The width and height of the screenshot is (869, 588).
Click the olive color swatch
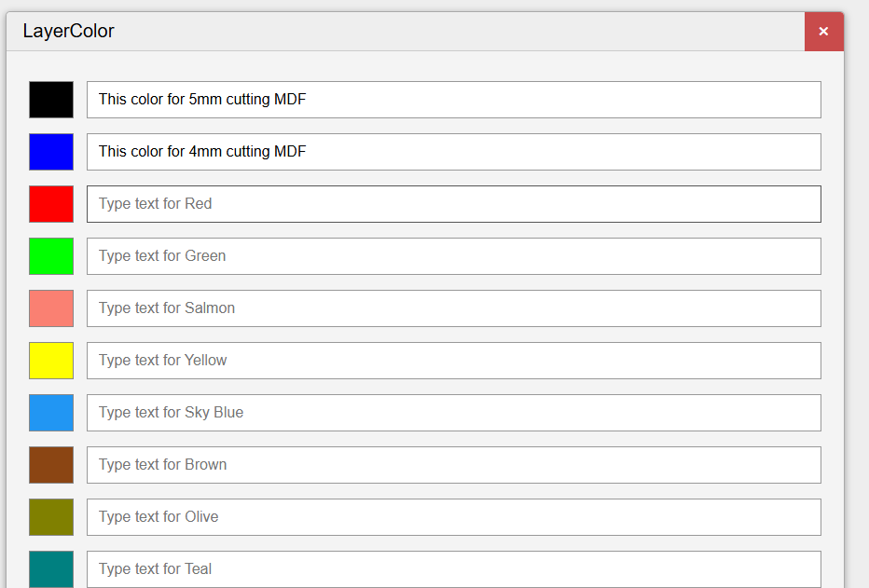[51, 517]
